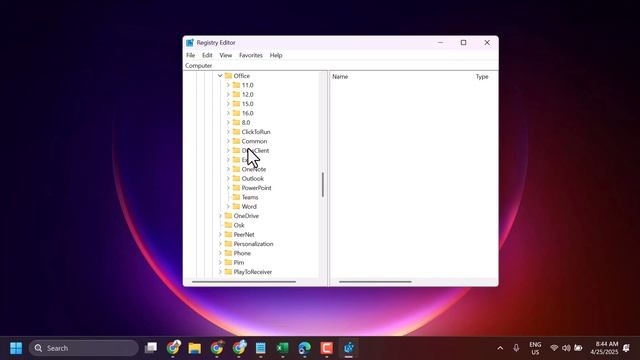Open the Favorites menu
The width and height of the screenshot is (640, 360).
251,55
